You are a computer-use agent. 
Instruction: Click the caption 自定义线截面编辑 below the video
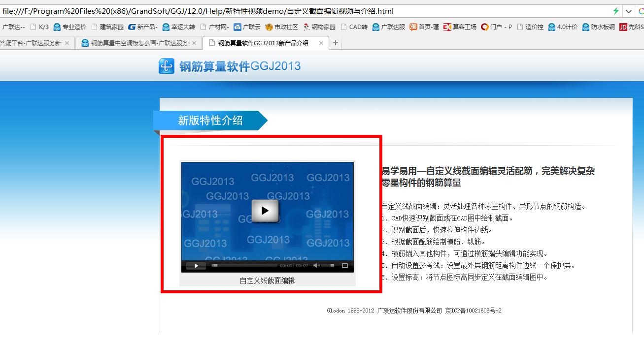point(267,280)
